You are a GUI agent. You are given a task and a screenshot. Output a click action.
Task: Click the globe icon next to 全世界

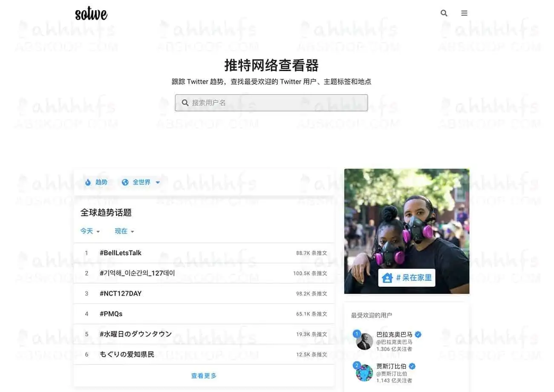tap(125, 182)
